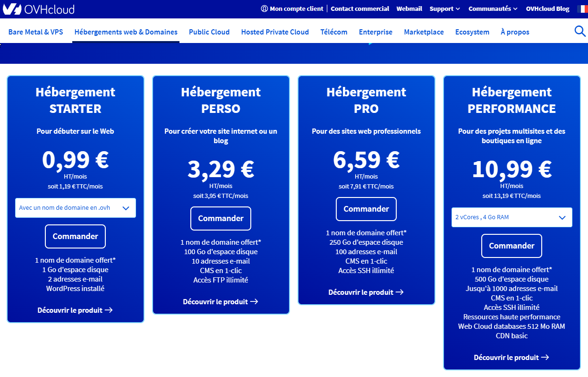Follow Découvrir le produit under PRO
The height and width of the screenshot is (377, 588).
coord(366,292)
